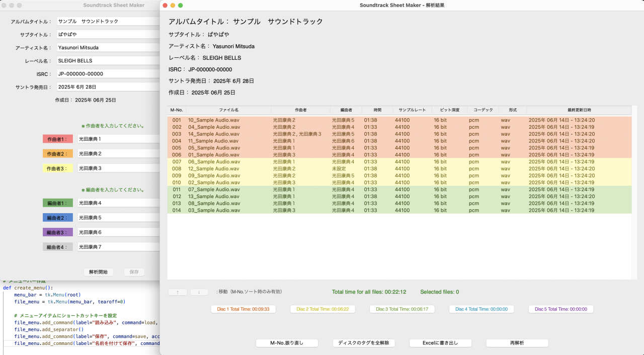
Task: Sort by 編曲者 column header
Action: (x=346, y=110)
